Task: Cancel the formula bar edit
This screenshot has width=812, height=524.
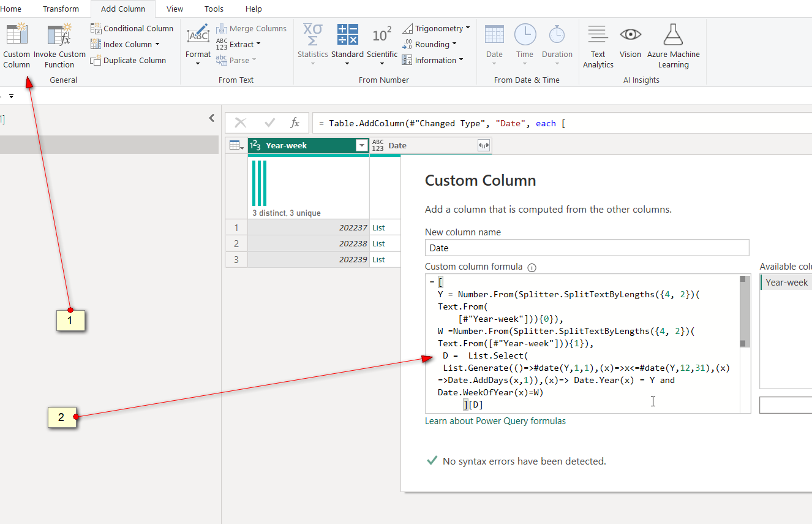Action: coord(241,123)
